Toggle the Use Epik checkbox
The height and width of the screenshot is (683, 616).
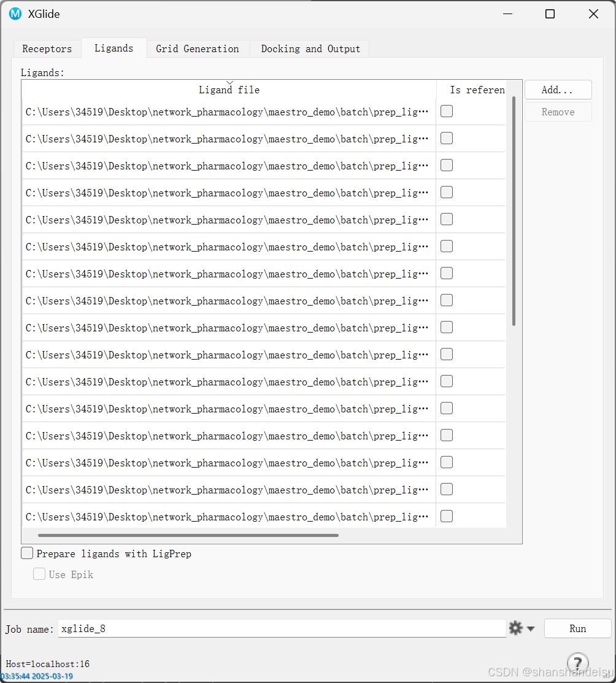tap(39, 574)
